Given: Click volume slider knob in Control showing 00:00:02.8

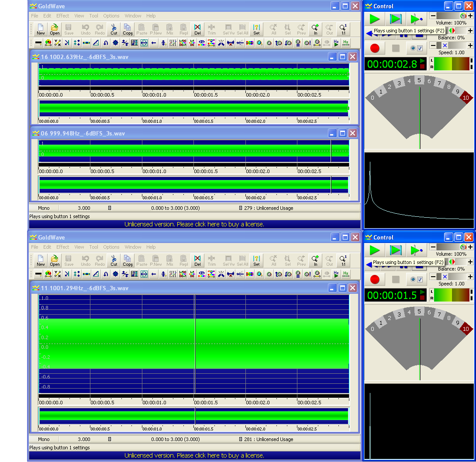Looking at the screenshot, I should (463, 16).
